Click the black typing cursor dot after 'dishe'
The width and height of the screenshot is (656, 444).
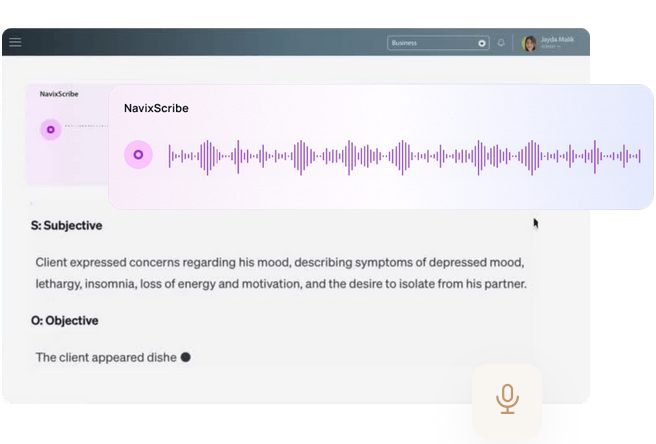coord(185,357)
